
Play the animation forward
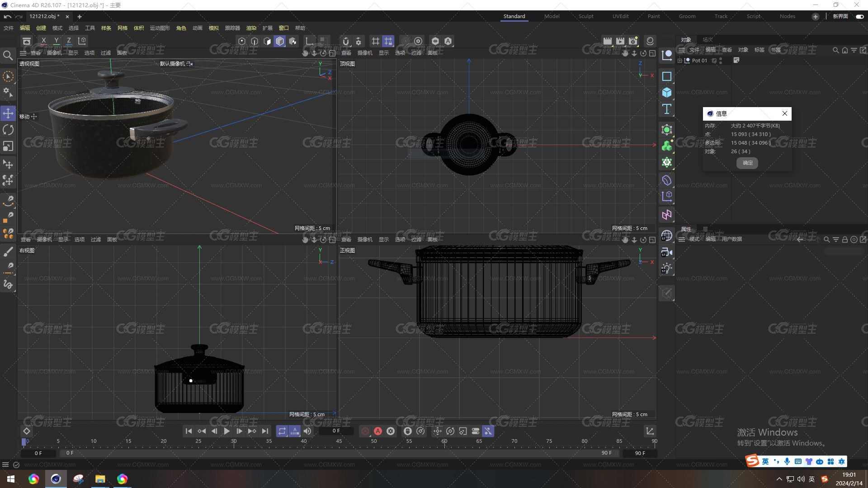pos(226,431)
